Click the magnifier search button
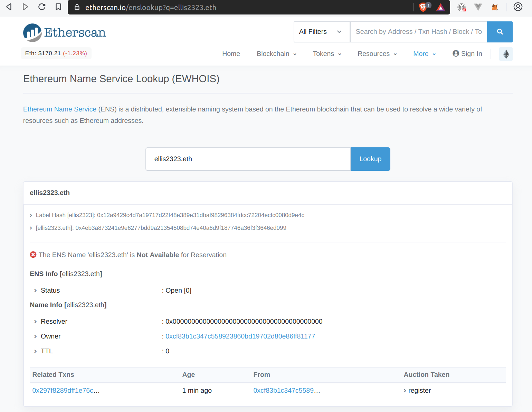Viewport: 532px width, 412px height. (x=500, y=32)
